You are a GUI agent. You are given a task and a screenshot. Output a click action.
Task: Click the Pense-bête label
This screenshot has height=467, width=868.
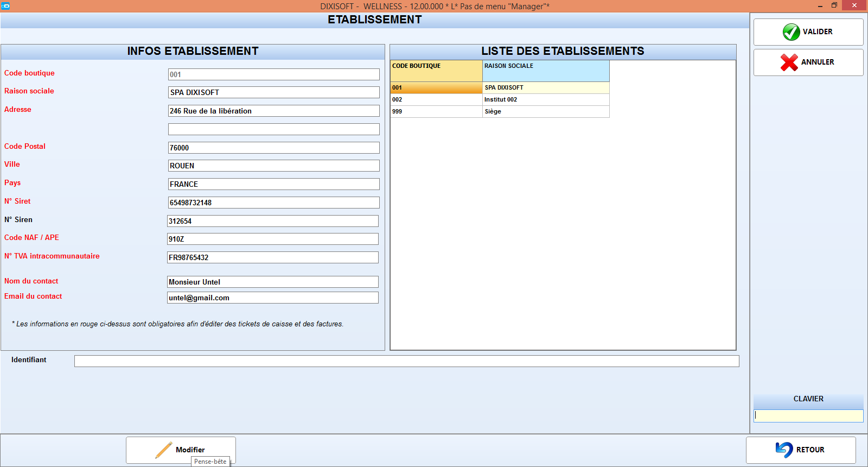pos(210,462)
